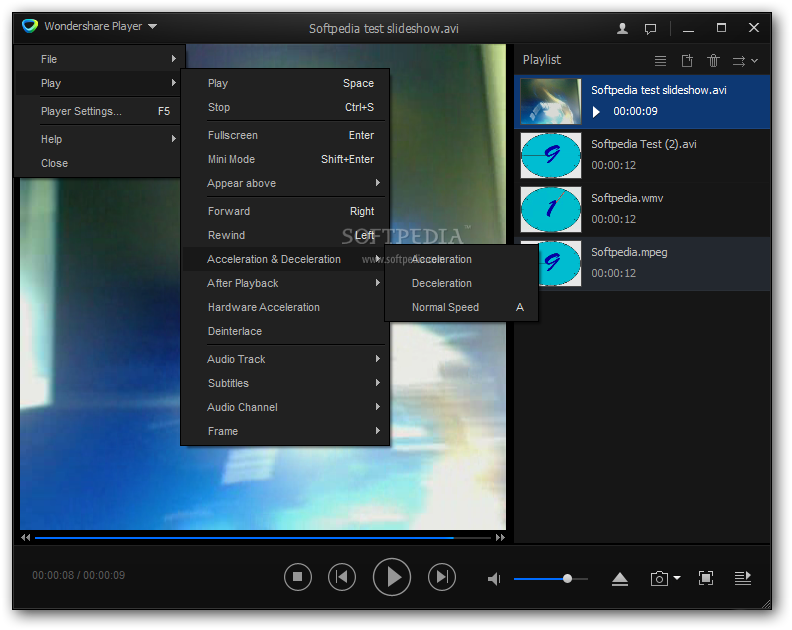Click the Playlist panel heading
The height and width of the screenshot is (630, 792).
541,60
